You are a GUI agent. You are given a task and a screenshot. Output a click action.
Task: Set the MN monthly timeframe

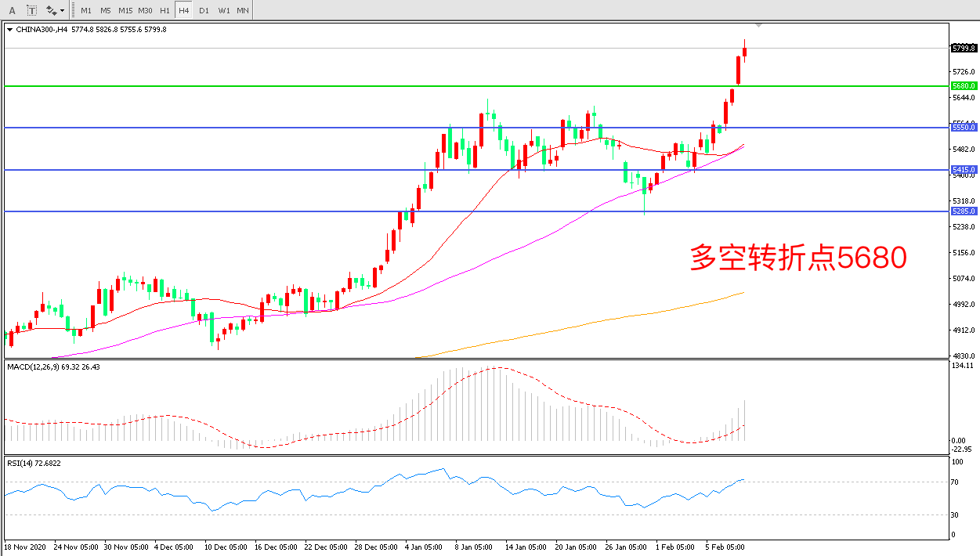(x=243, y=11)
